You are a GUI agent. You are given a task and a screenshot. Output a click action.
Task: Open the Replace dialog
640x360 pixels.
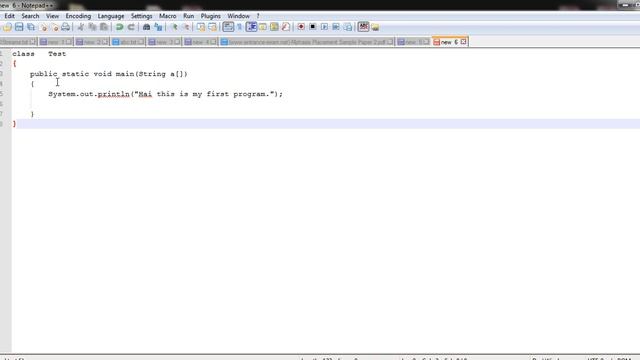tap(158, 27)
